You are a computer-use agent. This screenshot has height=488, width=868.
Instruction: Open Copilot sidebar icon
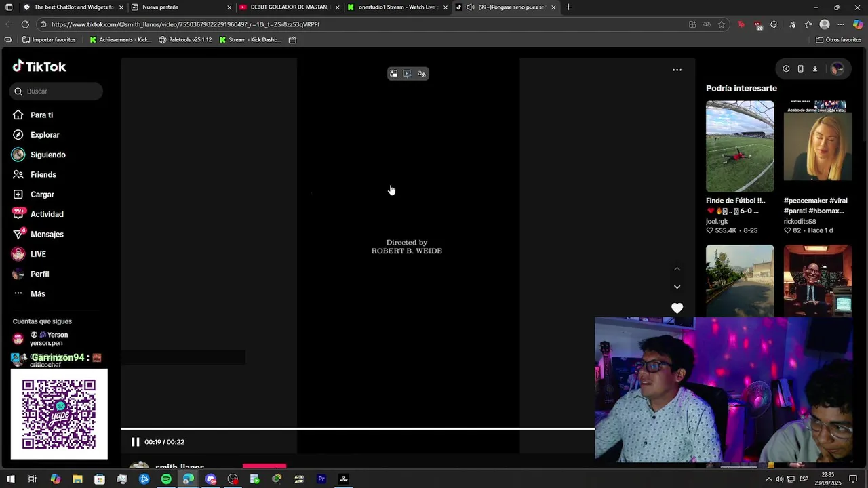point(858,24)
